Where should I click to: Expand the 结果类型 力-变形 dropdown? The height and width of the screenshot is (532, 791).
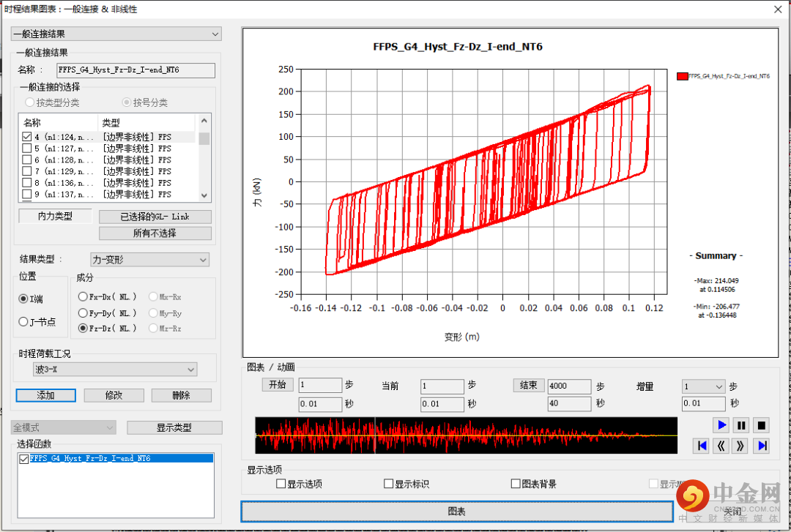(149, 259)
